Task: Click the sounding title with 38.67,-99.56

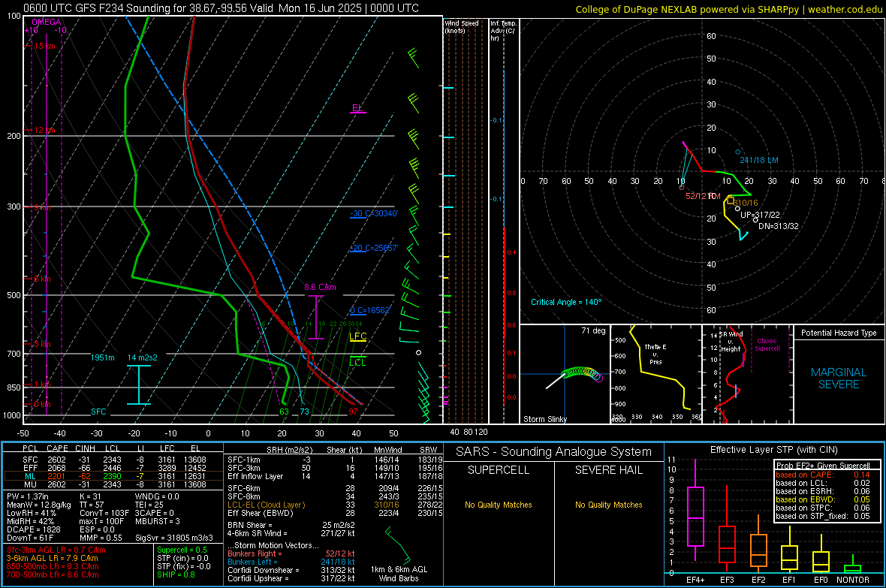Action: (221, 8)
